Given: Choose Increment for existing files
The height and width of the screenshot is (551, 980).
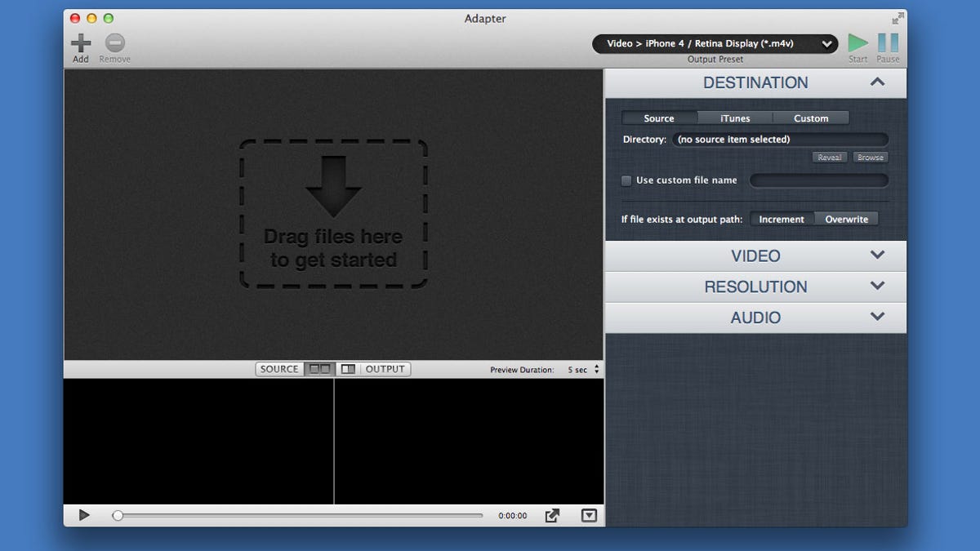Looking at the screenshot, I should (x=782, y=219).
